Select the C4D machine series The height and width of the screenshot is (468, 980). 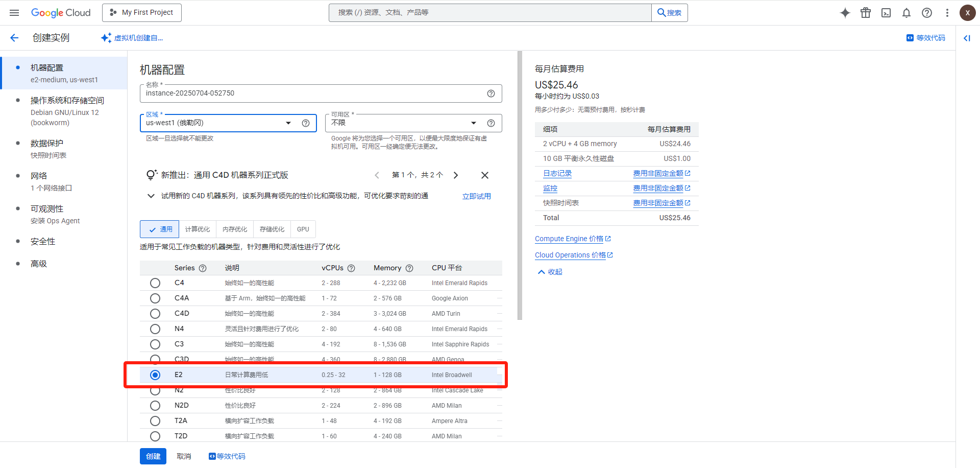coord(155,314)
